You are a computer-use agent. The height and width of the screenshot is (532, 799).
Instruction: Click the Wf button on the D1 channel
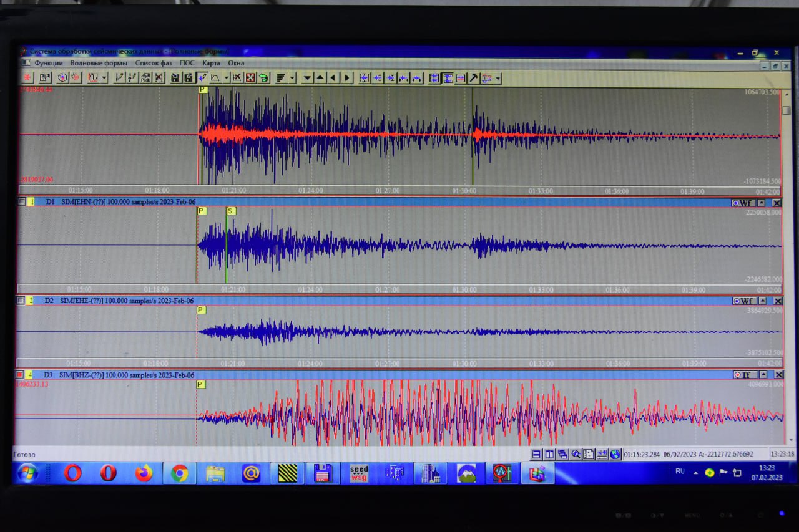pos(742,203)
